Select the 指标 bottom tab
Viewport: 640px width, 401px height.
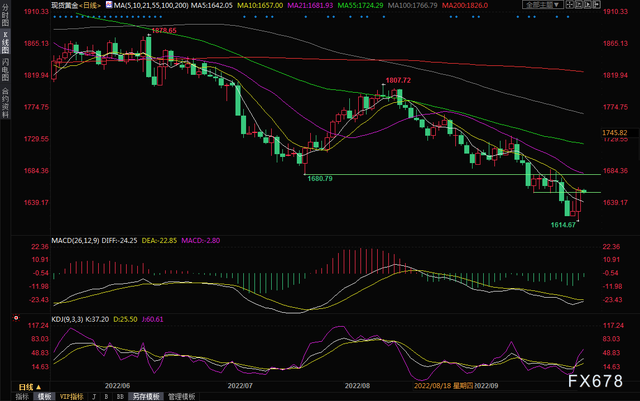(18, 396)
